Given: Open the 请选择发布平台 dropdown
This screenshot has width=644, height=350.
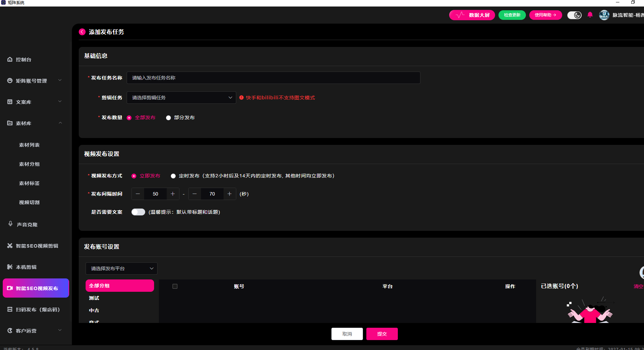Looking at the screenshot, I should [x=122, y=268].
